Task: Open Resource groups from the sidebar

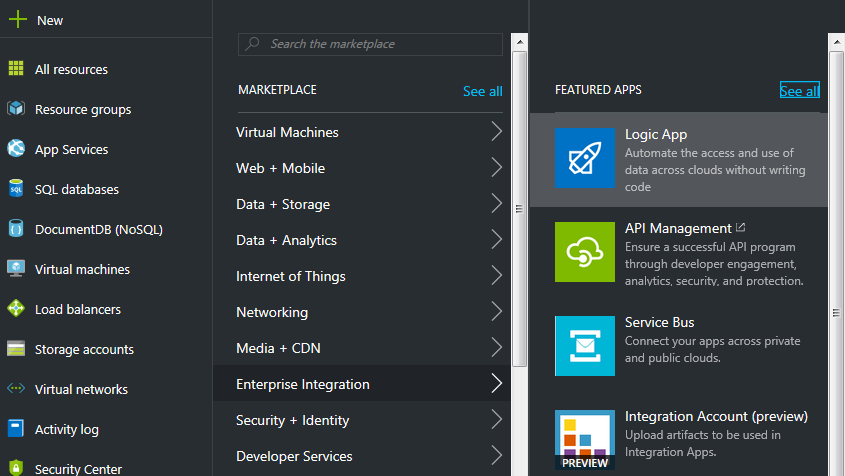Action: coord(83,109)
